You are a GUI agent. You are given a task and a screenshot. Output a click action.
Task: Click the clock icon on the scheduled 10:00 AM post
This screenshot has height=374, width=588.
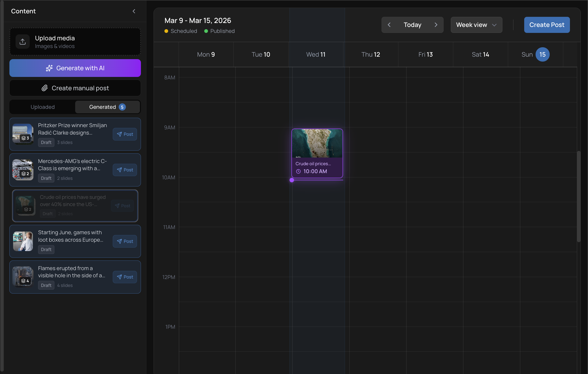click(x=298, y=171)
